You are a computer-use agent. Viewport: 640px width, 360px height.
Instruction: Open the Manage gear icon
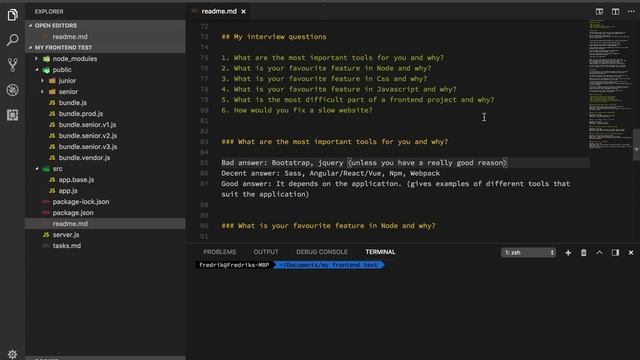tap(12, 354)
